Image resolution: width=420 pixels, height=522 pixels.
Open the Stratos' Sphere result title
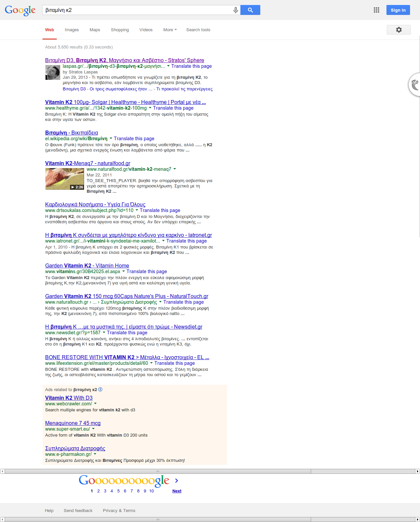coord(125,60)
